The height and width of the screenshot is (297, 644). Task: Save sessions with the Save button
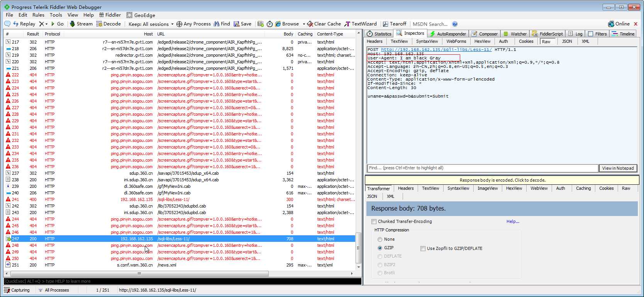(x=242, y=24)
